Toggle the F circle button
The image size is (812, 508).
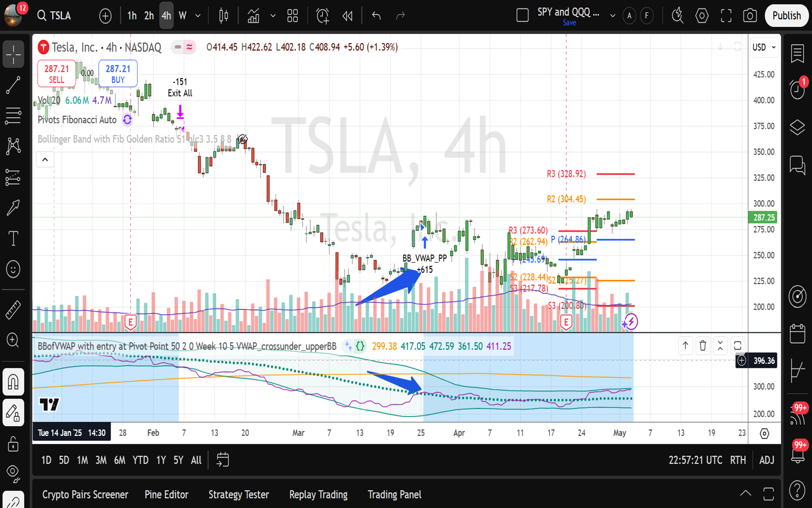(647, 16)
